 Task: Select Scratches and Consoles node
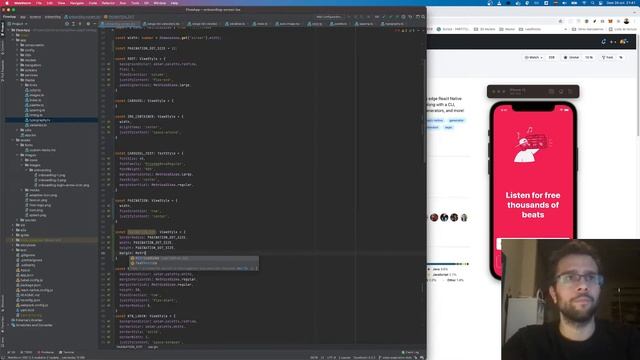32,325
